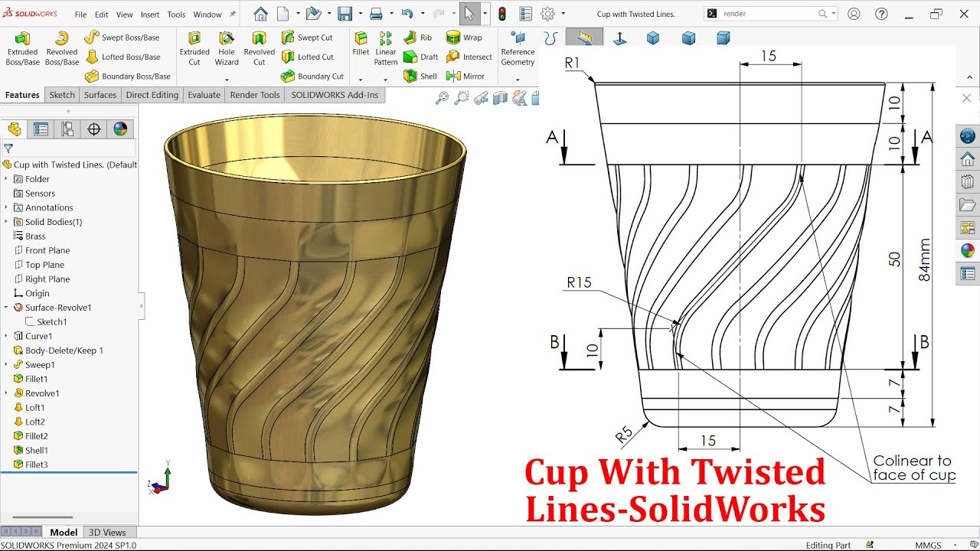
Task: Open the Reference Geometry tool
Action: (x=518, y=48)
